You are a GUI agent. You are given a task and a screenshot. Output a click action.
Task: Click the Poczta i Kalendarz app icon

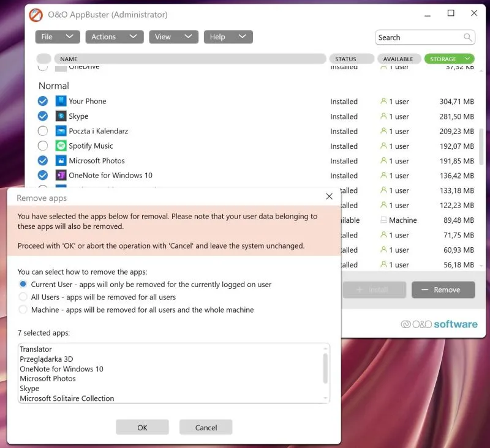click(61, 131)
